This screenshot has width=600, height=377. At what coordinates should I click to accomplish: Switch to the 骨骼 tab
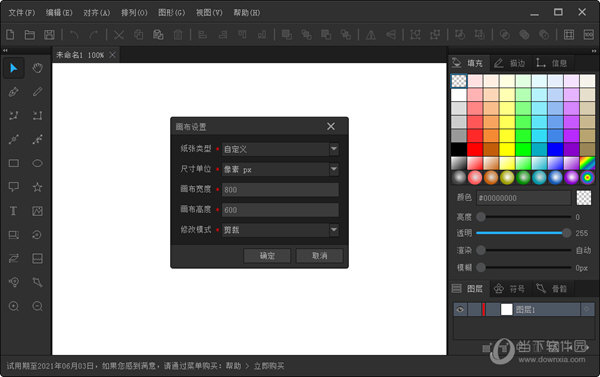552,289
